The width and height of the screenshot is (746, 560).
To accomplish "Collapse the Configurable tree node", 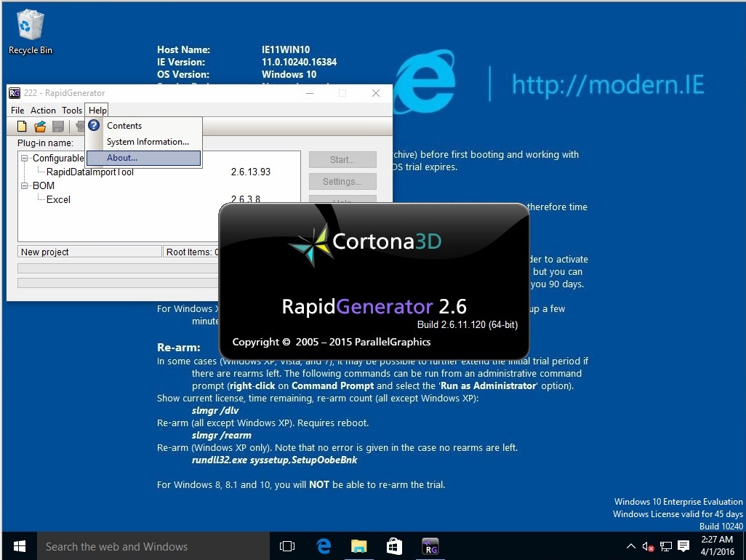I will pyautogui.click(x=24, y=159).
